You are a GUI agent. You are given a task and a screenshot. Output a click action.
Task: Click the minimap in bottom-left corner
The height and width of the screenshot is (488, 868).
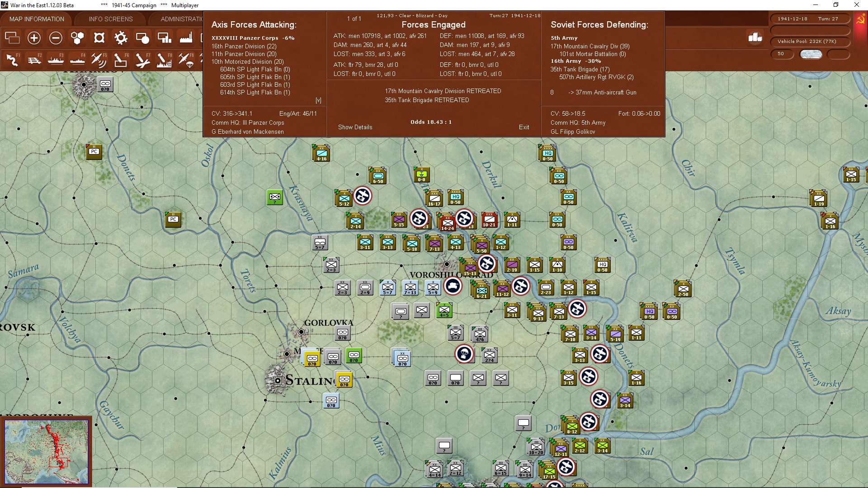(46, 451)
